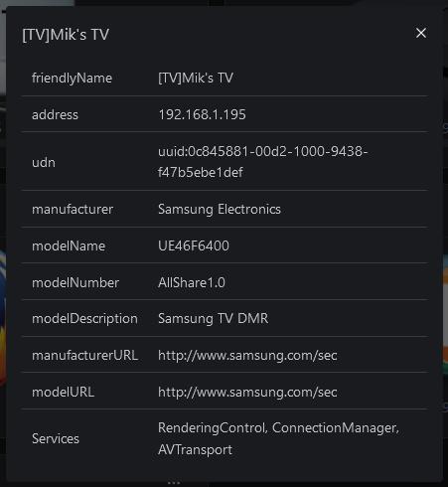Click the AllShare1.0 model number value
Viewport: 448px width, 487px height.
click(x=192, y=282)
